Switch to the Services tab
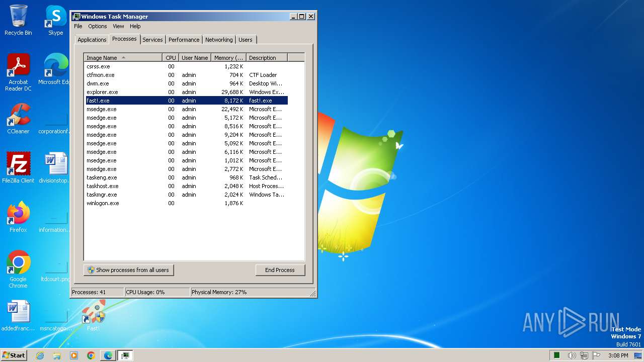 click(x=152, y=40)
